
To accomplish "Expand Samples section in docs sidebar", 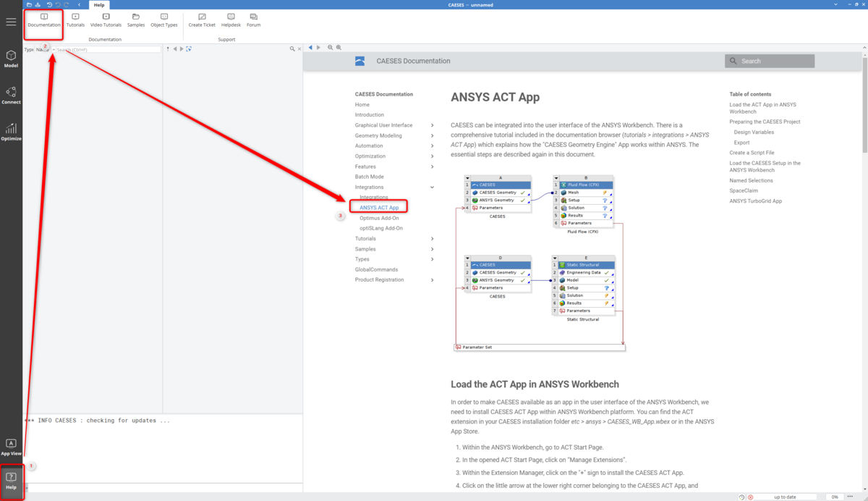I will (433, 249).
